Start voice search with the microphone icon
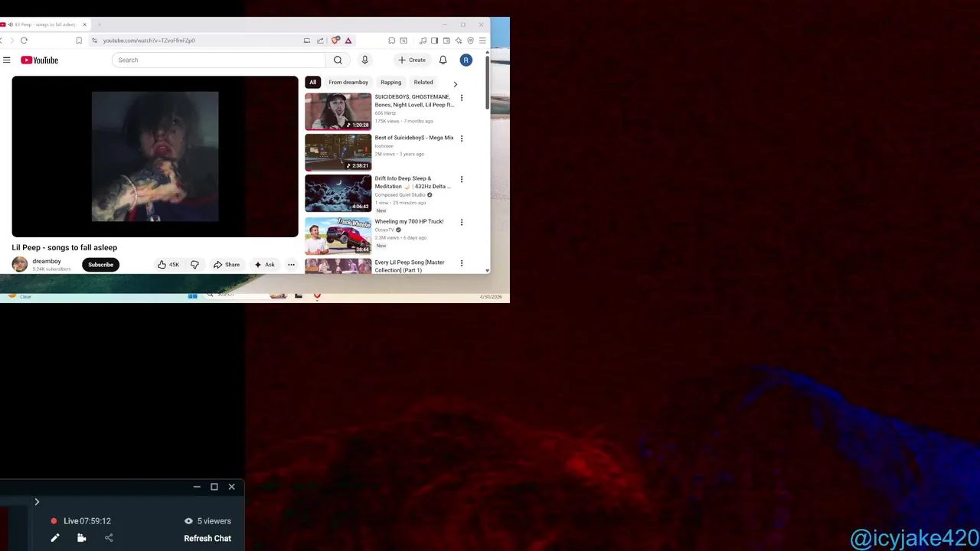 (364, 60)
